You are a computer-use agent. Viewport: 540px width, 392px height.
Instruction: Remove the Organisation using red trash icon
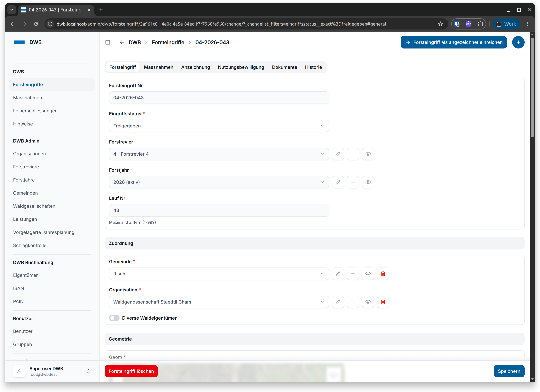383,302
